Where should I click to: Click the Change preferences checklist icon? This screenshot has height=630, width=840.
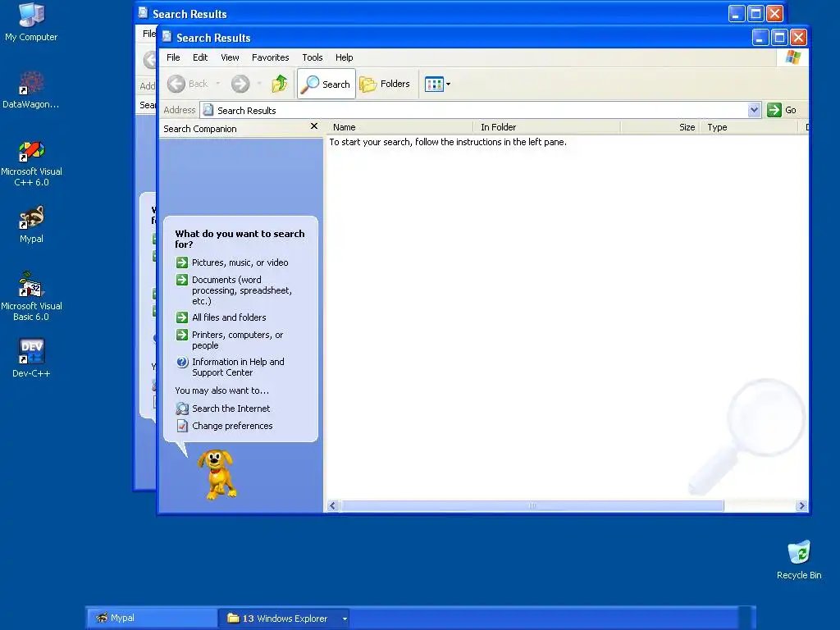pyautogui.click(x=182, y=426)
